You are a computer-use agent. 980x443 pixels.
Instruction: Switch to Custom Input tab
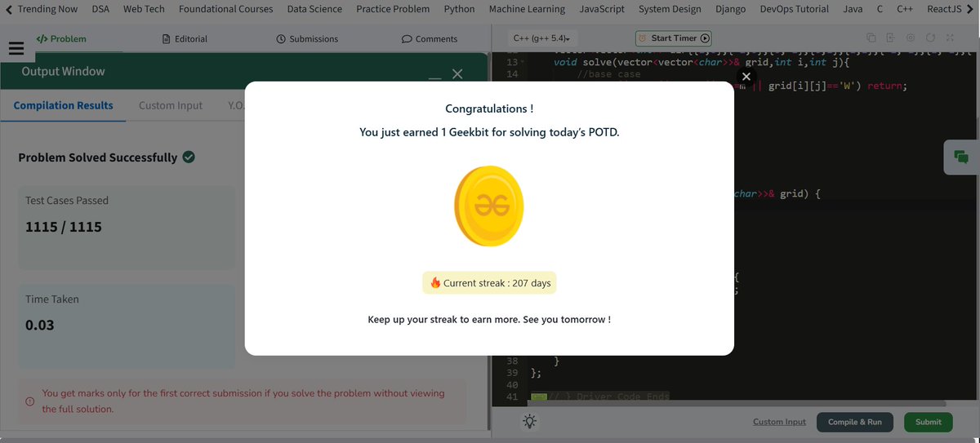(x=171, y=105)
